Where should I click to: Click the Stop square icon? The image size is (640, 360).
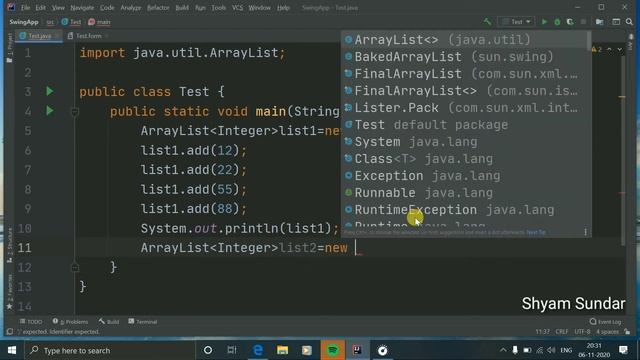point(584,22)
